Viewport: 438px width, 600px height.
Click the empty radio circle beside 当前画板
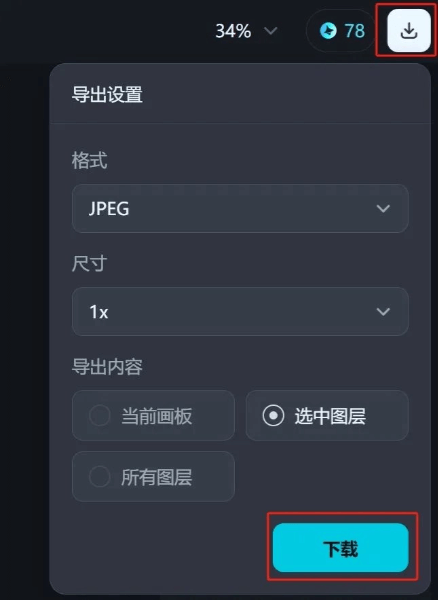pyautogui.click(x=99, y=416)
